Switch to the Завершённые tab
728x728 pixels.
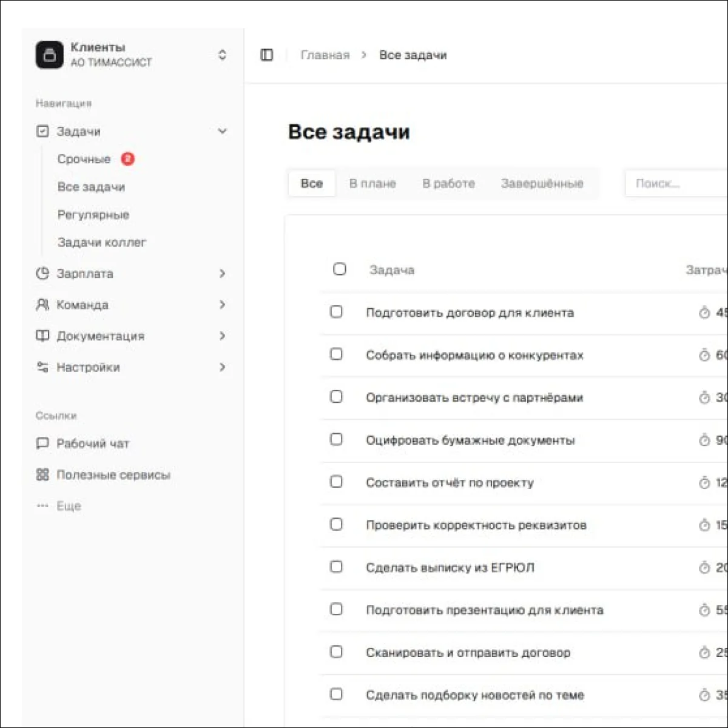[x=542, y=183]
